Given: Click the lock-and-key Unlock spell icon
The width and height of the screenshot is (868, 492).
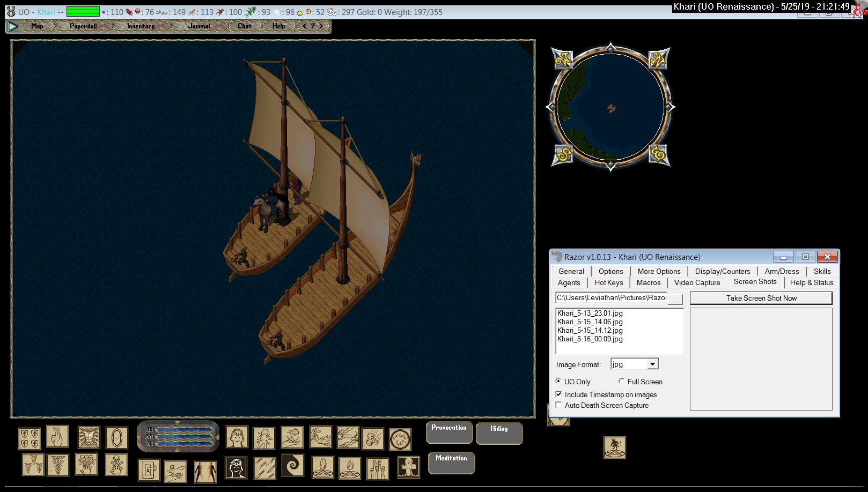Looking at the screenshot, I should [x=149, y=470].
